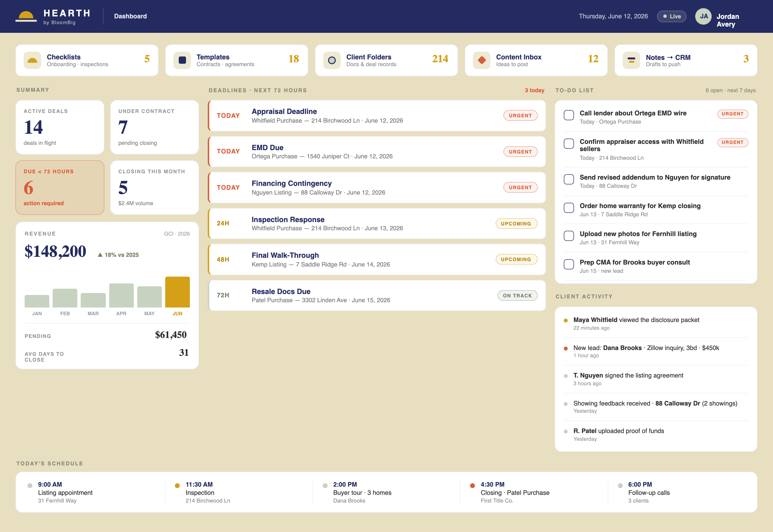Image resolution: width=773 pixels, height=532 pixels.
Task: Toggle the Live status pill
Action: [672, 16]
